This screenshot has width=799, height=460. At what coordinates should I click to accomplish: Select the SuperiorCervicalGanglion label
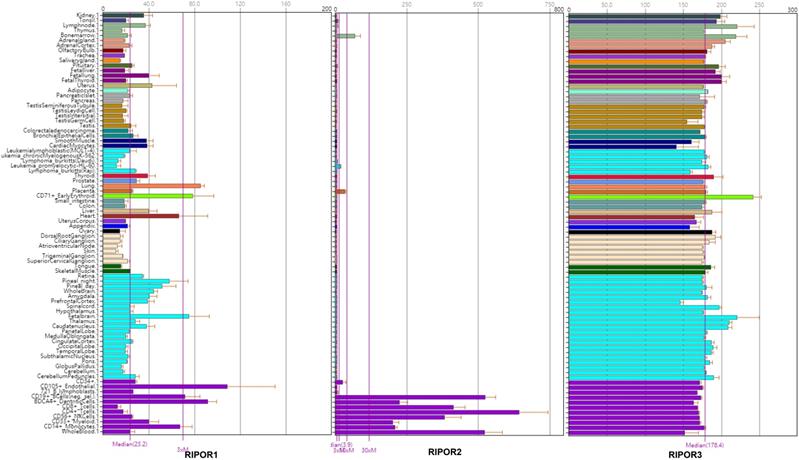click(x=61, y=261)
